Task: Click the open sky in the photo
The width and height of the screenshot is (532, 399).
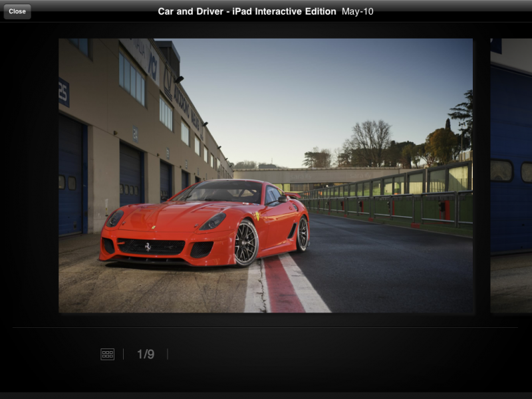Action: [299, 86]
